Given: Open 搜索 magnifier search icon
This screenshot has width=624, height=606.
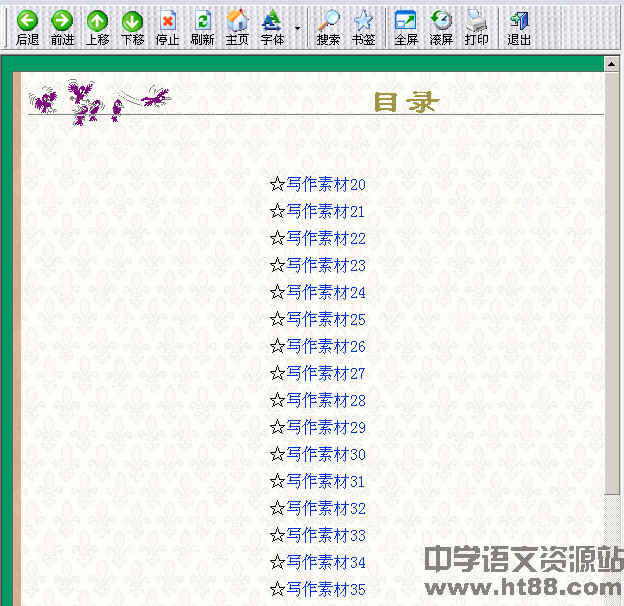Looking at the screenshot, I should pyautogui.click(x=328, y=21).
